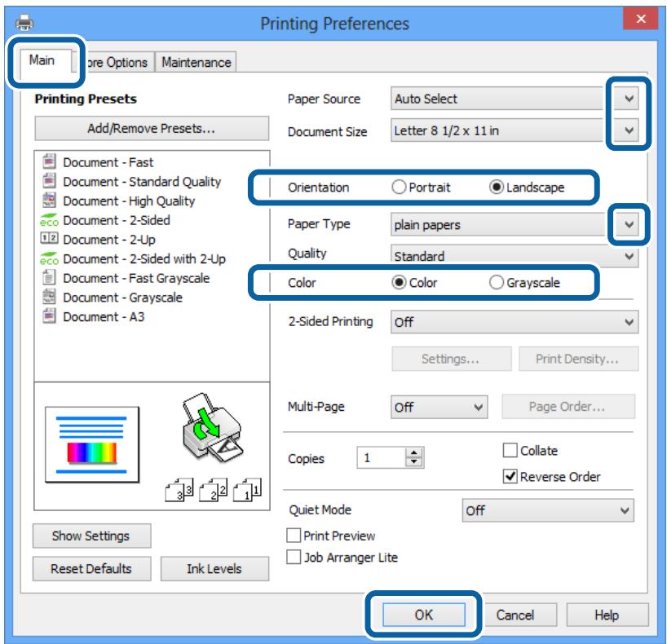This screenshot has height=644, width=667.
Task: Click the Print Density button
Action: click(x=577, y=359)
